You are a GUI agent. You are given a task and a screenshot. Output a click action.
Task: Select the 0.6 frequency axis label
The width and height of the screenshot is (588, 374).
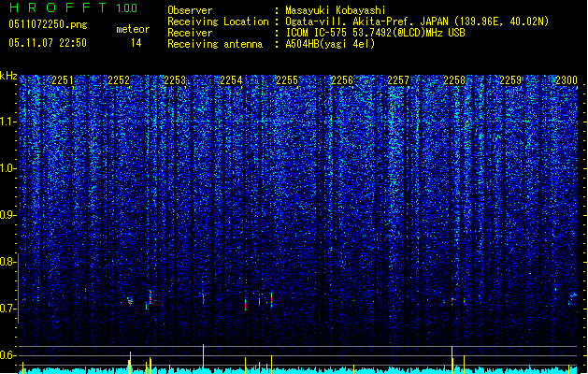[8, 355]
